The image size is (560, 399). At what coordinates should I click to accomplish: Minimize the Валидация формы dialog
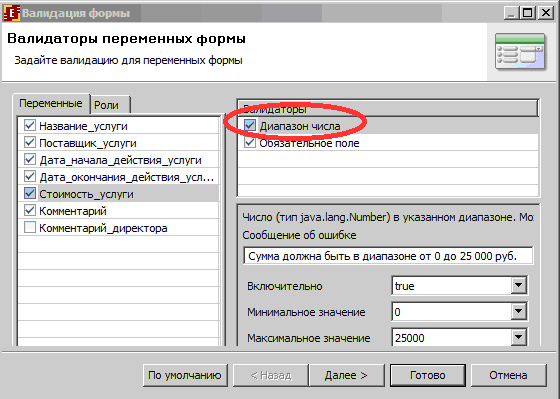(511, 13)
